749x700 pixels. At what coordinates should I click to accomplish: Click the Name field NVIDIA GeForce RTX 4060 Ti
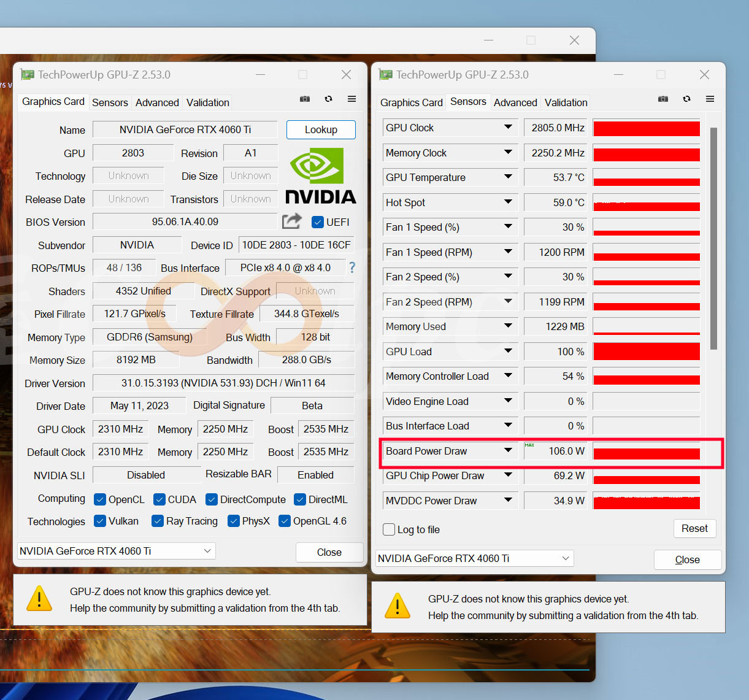185,129
